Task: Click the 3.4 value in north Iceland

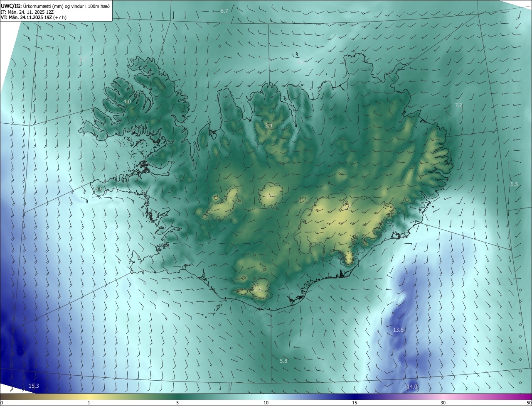Action: (x=268, y=125)
